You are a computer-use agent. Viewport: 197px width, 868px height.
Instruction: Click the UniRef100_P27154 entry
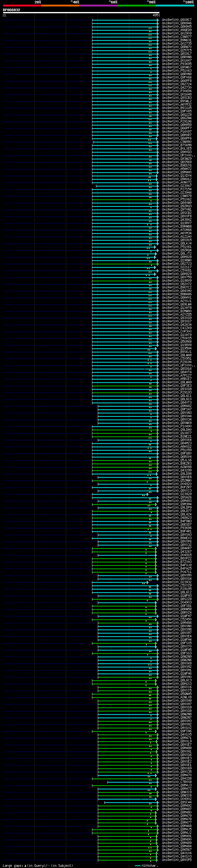tap(176, 189)
